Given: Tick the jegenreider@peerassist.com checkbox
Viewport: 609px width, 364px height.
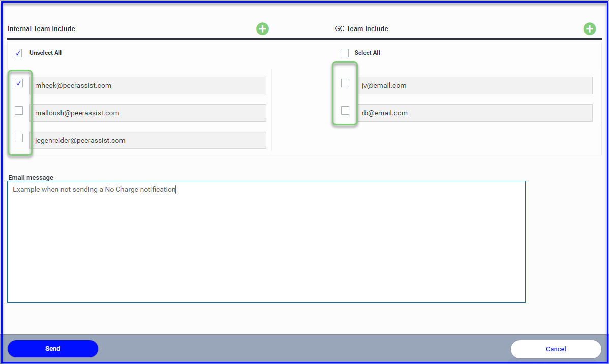Looking at the screenshot, I should 19,138.
